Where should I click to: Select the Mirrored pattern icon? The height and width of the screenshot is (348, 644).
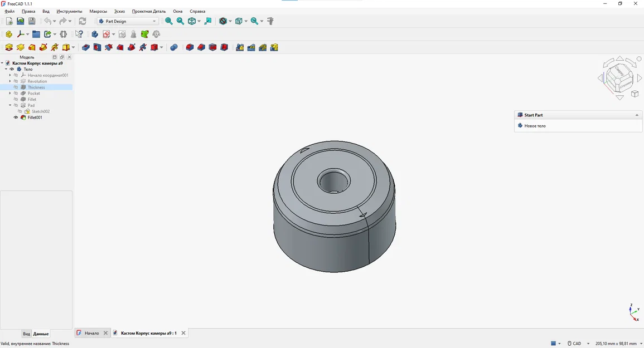pos(240,47)
